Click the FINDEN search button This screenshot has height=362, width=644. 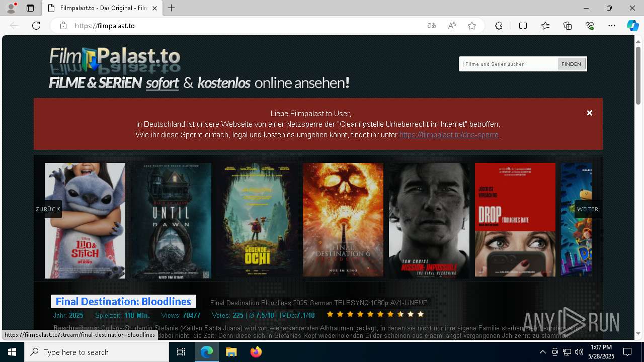pos(571,64)
